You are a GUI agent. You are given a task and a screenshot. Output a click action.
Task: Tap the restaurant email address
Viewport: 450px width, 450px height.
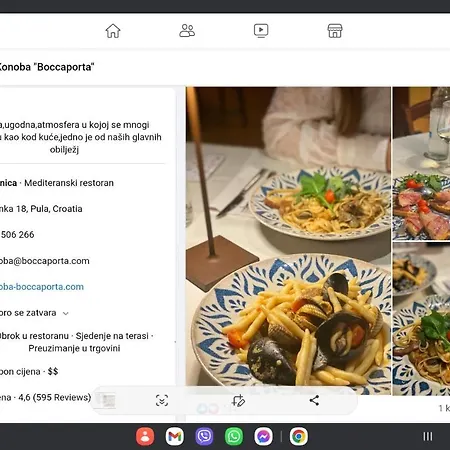pyautogui.click(x=45, y=261)
